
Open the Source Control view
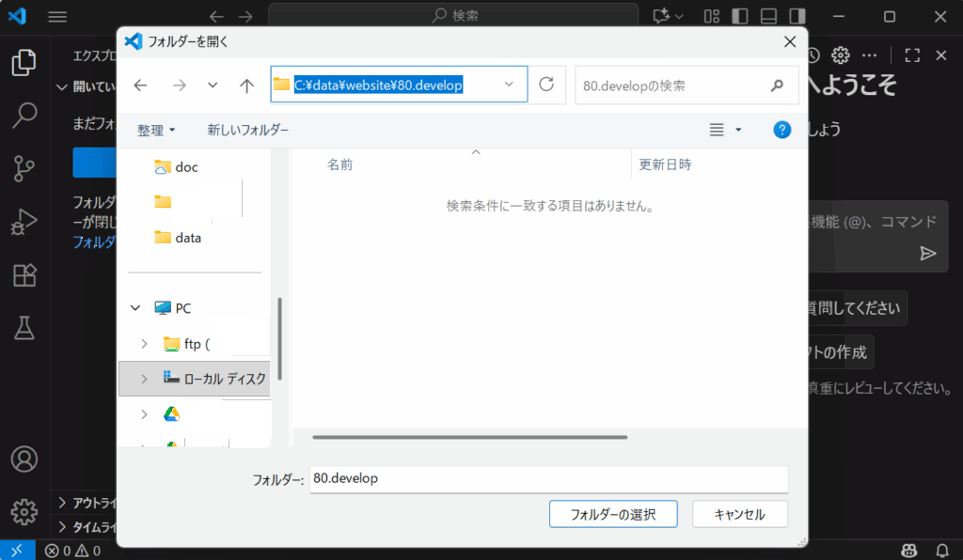click(x=24, y=169)
